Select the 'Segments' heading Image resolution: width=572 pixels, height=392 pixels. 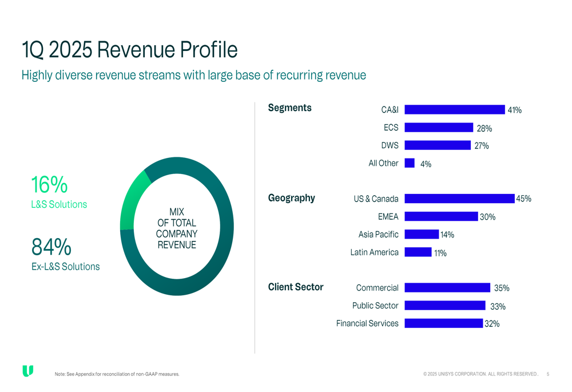click(289, 108)
